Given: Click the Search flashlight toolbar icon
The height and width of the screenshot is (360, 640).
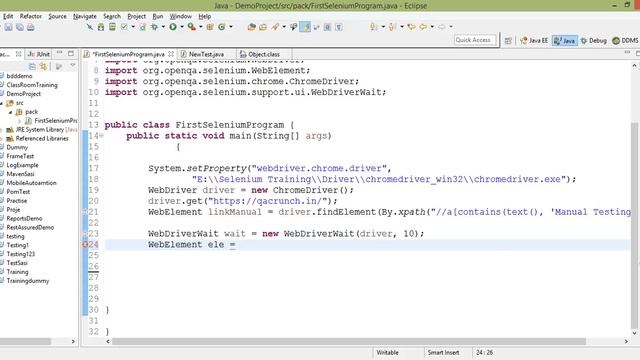Looking at the screenshot, I should point(275,27).
